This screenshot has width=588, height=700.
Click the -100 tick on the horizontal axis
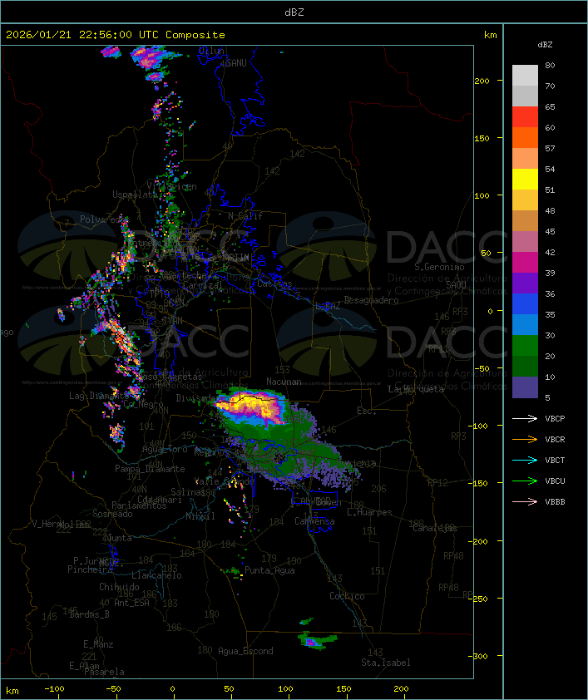click(54, 689)
